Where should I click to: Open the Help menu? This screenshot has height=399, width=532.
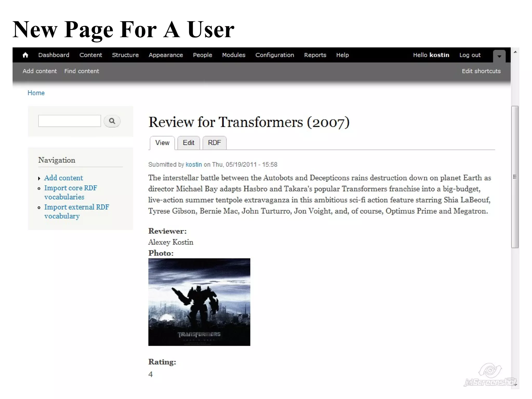point(342,55)
